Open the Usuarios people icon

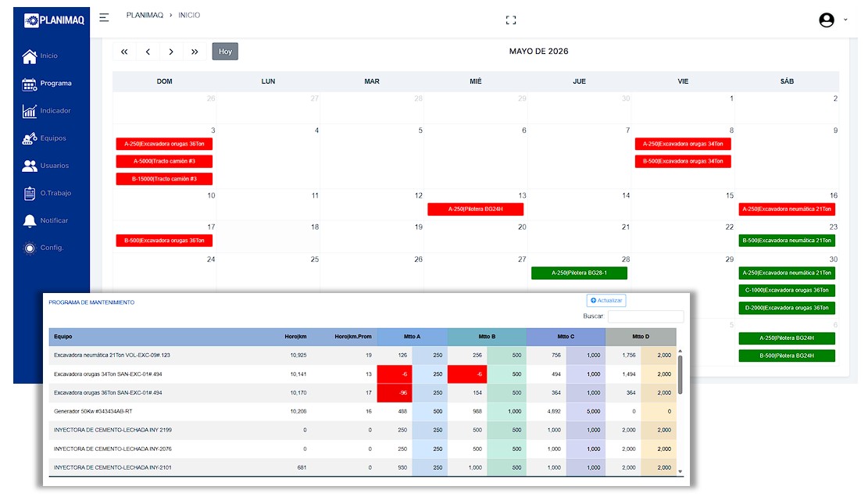[30, 166]
